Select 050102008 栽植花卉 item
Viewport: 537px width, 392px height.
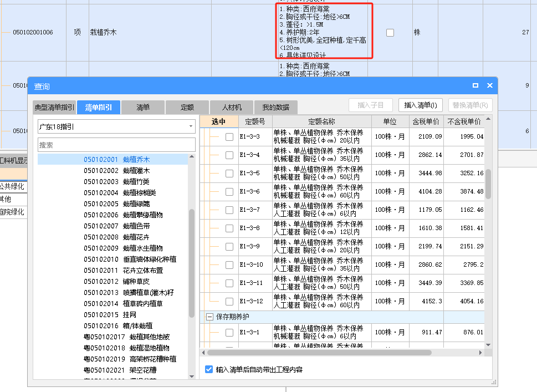[117, 237]
